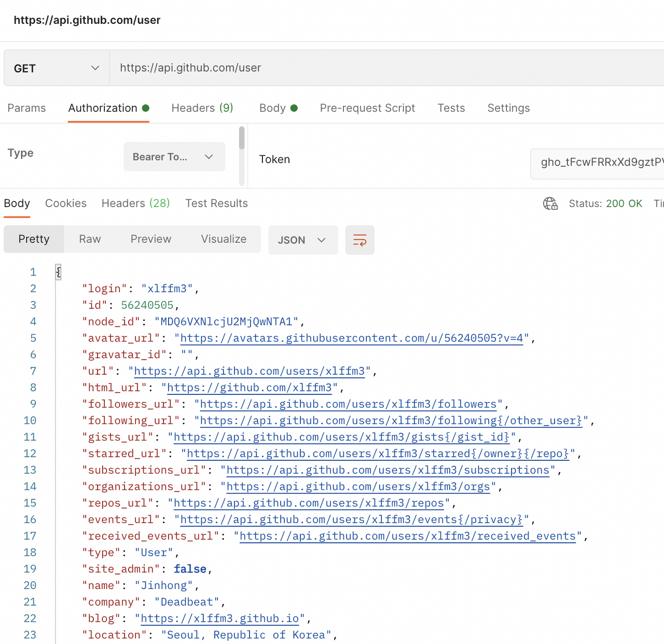The image size is (664, 644).
Task: Click the network globe lock icon
Action: 550,203
